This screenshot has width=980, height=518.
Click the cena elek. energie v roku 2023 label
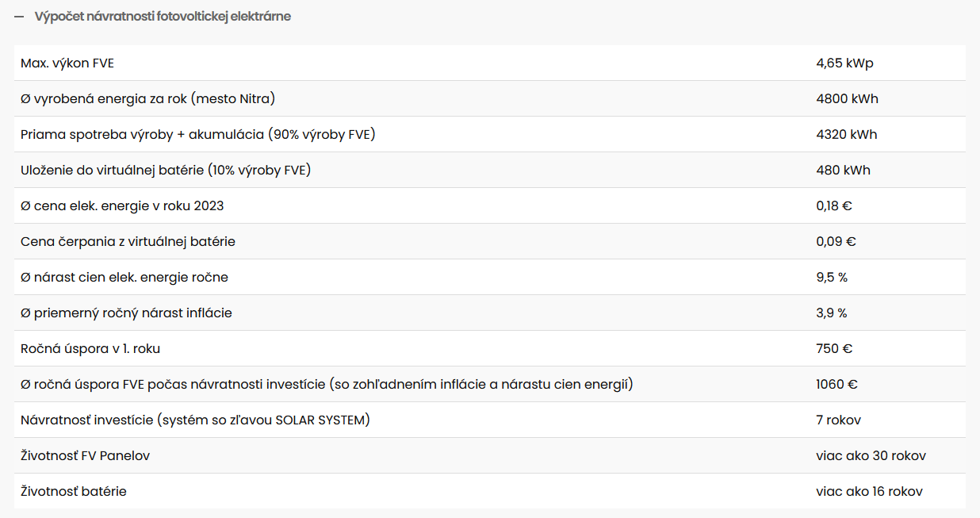click(122, 206)
